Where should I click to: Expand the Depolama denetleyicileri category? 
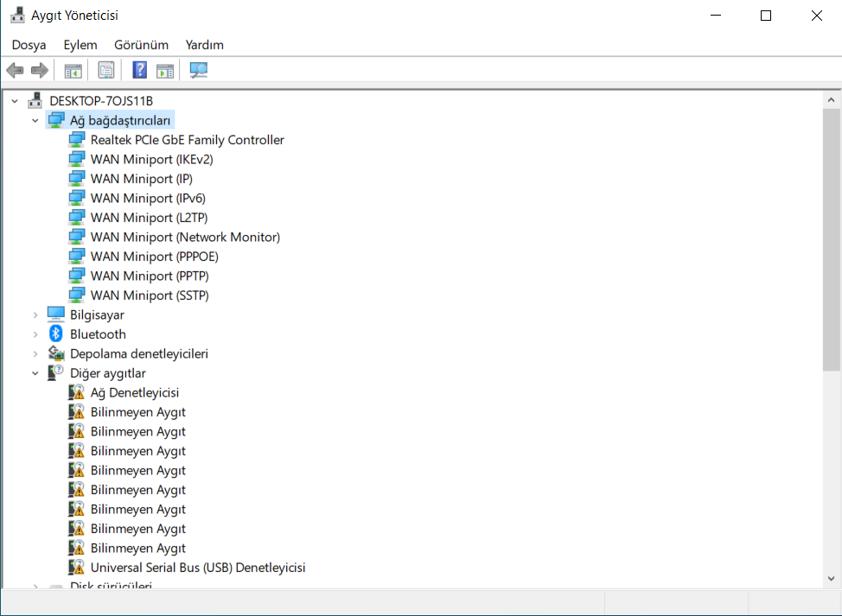(x=35, y=353)
